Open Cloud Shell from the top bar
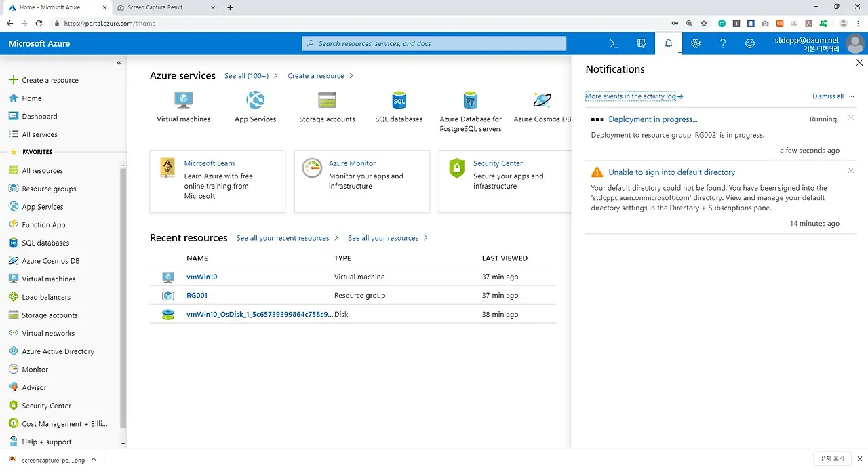Image resolution: width=868 pixels, height=470 pixels. tap(614, 43)
